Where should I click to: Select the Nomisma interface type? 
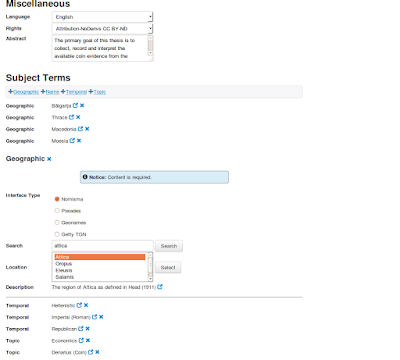[57, 199]
